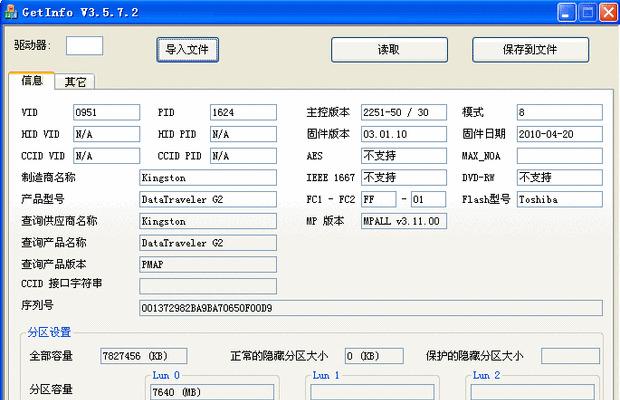Screen dimensions: 620x400
Task: Click the MP 版本 field MPALL v3.11.00
Action: coord(404,221)
